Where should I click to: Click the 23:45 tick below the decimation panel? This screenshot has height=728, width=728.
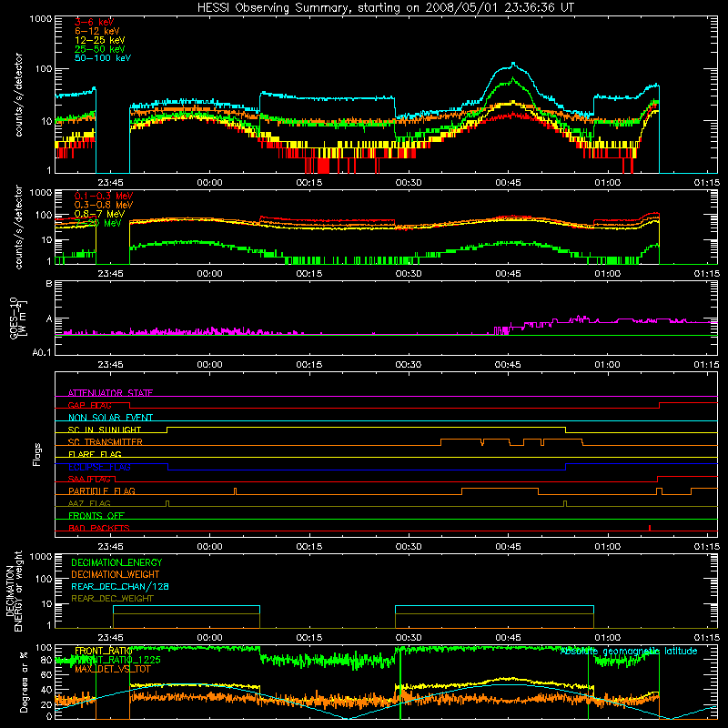[x=110, y=638]
